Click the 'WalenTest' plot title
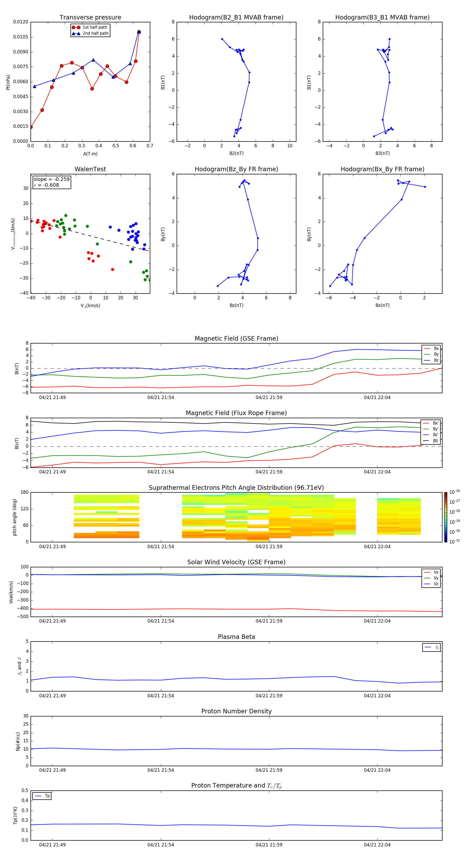The height and width of the screenshot is (868, 473). click(x=90, y=169)
